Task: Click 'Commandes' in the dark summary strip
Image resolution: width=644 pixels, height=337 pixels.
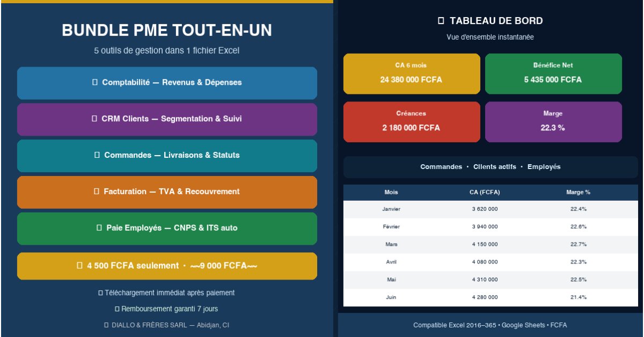Action: click(x=441, y=167)
